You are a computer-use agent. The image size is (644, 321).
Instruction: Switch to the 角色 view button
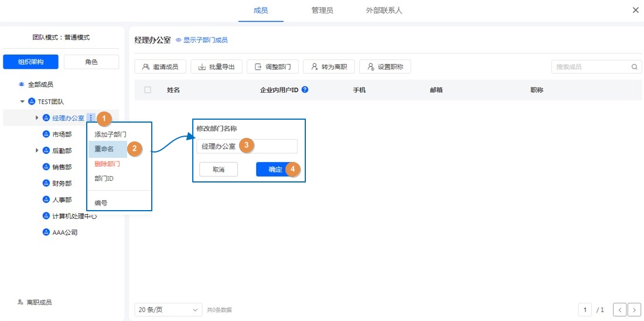pyautogui.click(x=91, y=62)
